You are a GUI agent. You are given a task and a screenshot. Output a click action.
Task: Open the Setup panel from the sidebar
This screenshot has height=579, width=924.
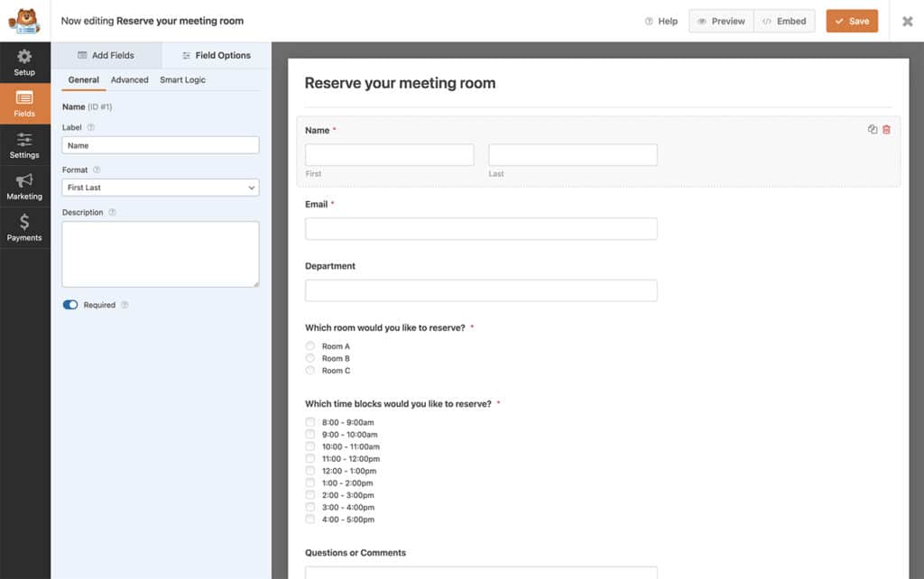(x=25, y=62)
